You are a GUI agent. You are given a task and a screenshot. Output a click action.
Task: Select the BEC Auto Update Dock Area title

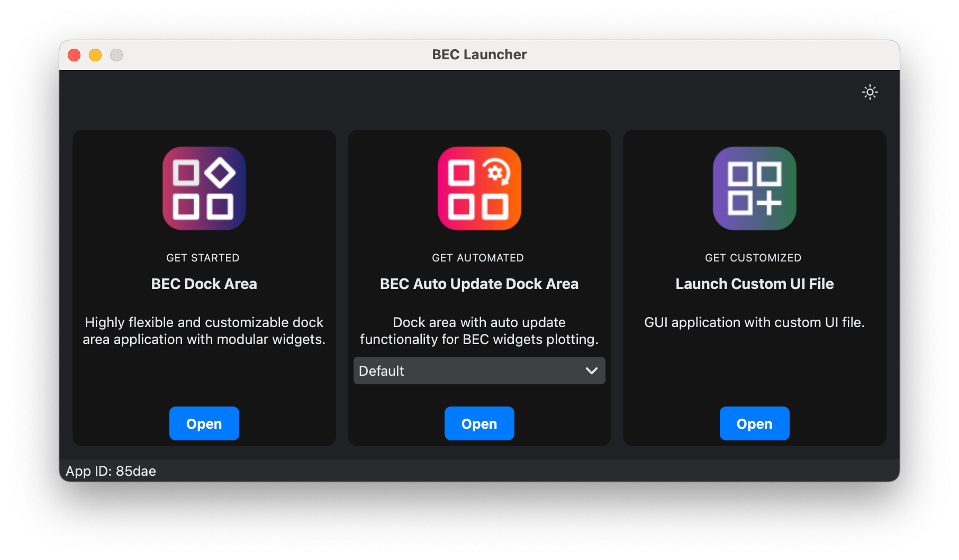point(479,284)
